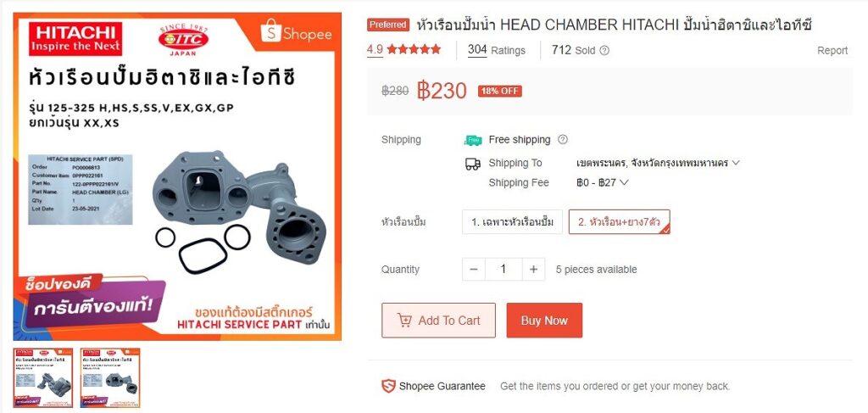The width and height of the screenshot is (868, 413).
Task: Click the five-star rating icons
Action: click(414, 50)
